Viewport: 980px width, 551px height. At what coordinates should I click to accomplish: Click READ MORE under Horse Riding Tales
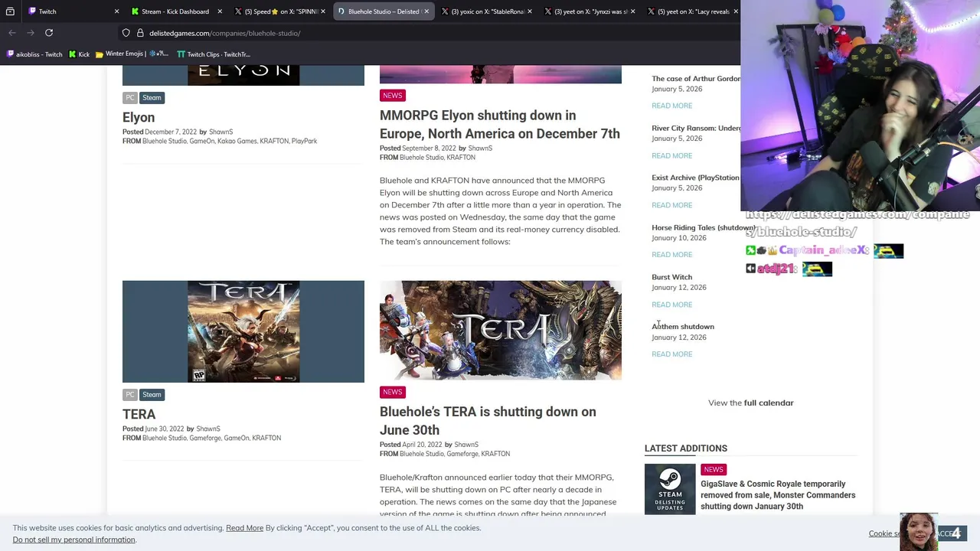pyautogui.click(x=671, y=255)
